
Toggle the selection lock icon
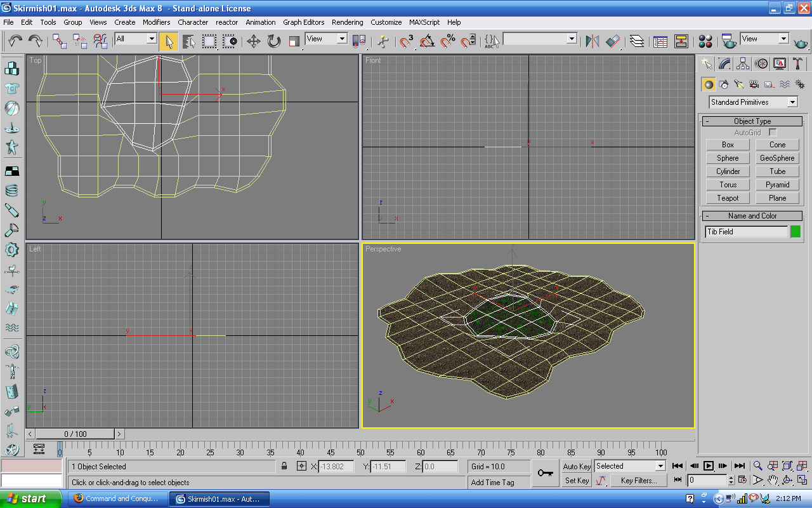[x=285, y=467]
